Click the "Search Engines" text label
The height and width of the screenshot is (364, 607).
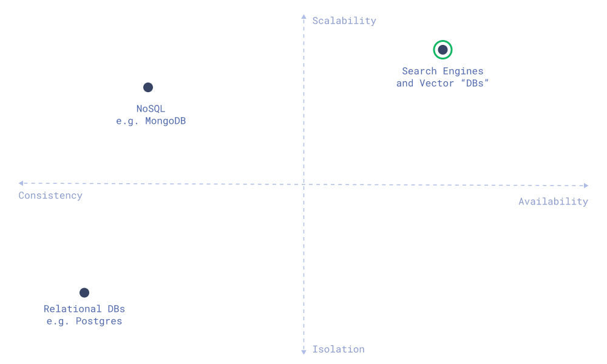[443, 71]
